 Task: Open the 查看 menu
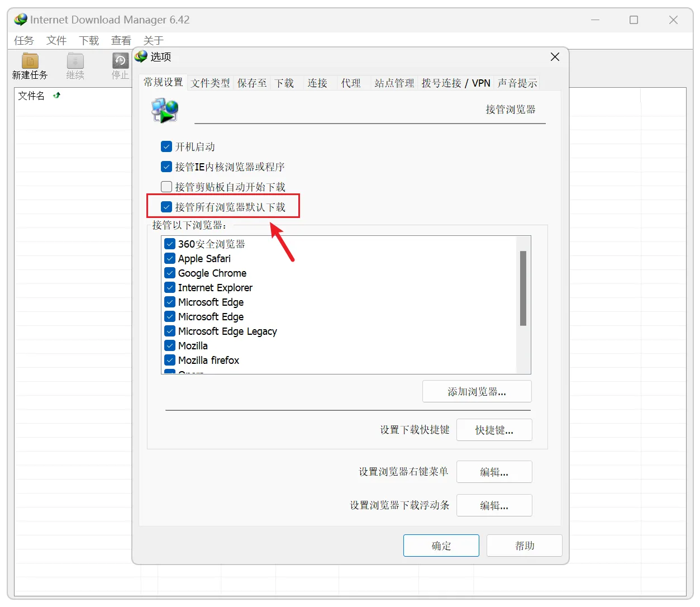pos(121,40)
